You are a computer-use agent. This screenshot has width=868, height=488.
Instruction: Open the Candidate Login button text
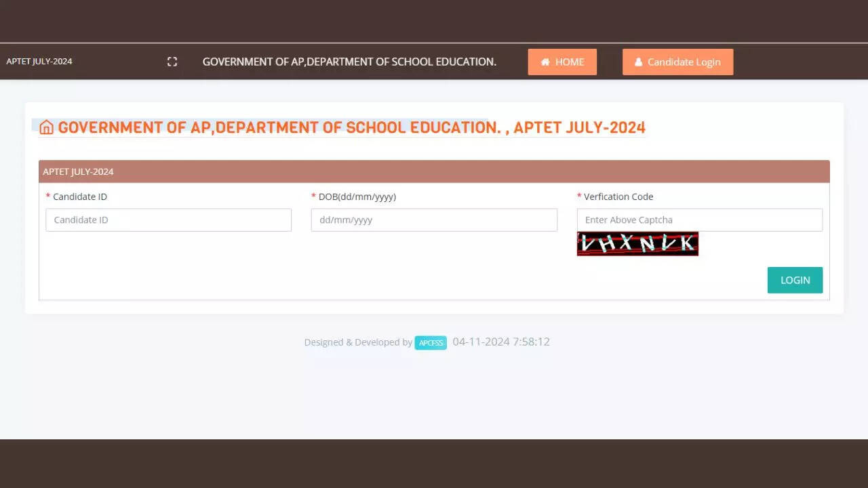pos(684,62)
